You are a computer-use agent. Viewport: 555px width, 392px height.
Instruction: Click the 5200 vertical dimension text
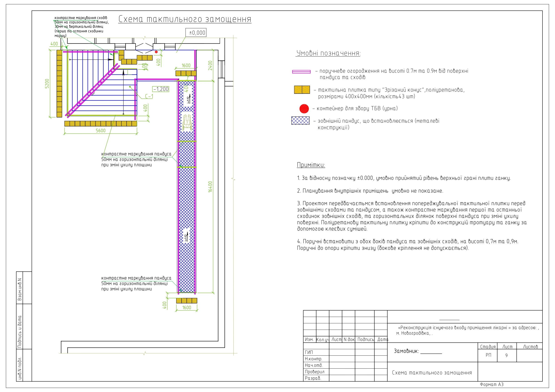(47, 84)
